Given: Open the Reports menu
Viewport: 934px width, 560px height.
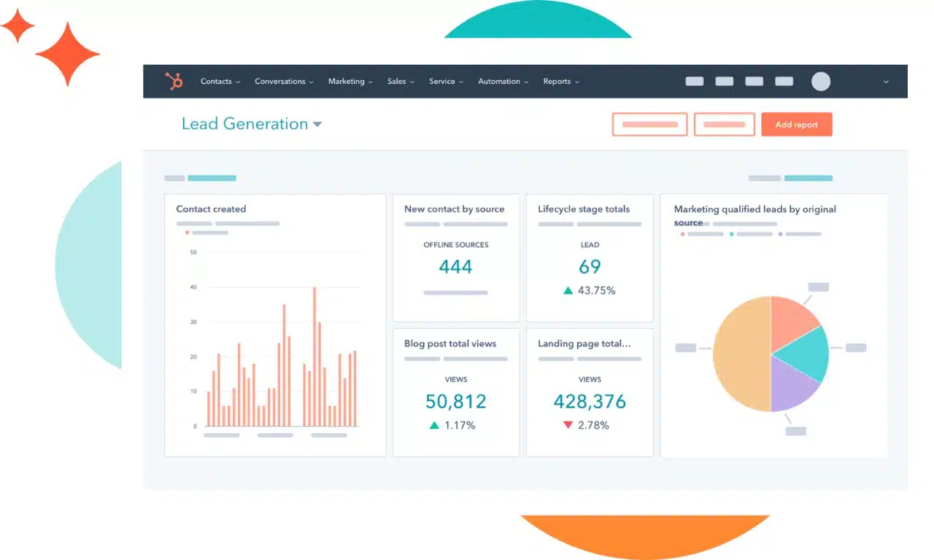Looking at the screenshot, I should click(x=560, y=82).
